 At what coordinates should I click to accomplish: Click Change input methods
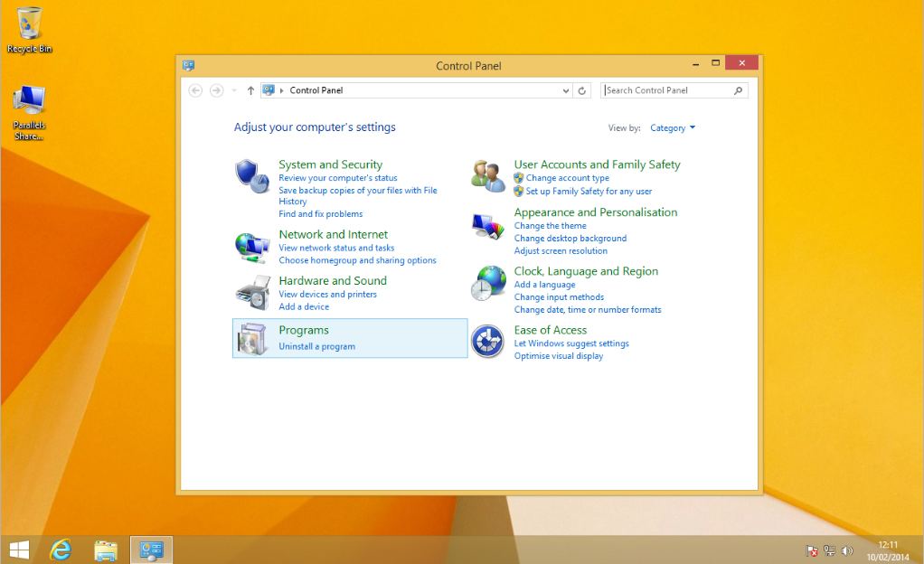tap(559, 297)
